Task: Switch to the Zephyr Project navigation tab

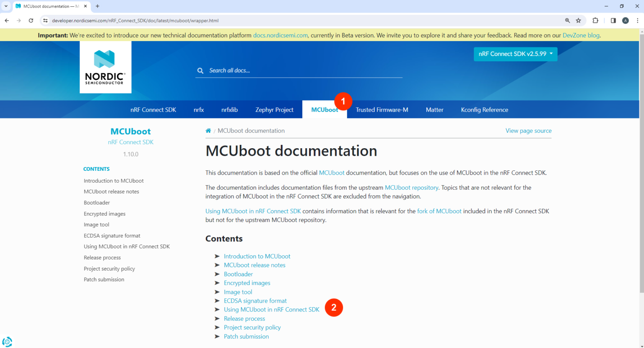Action: pyautogui.click(x=274, y=110)
